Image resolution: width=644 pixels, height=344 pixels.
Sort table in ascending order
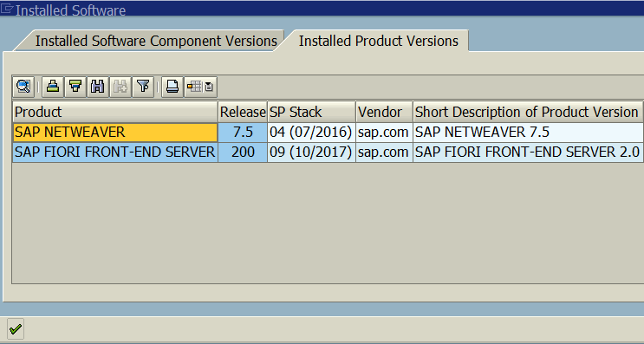pyautogui.click(x=53, y=87)
